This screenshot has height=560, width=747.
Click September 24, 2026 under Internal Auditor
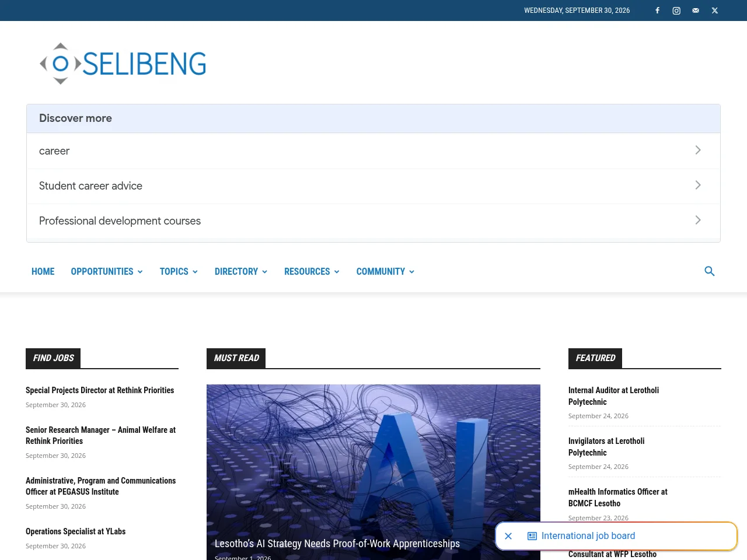tap(598, 416)
